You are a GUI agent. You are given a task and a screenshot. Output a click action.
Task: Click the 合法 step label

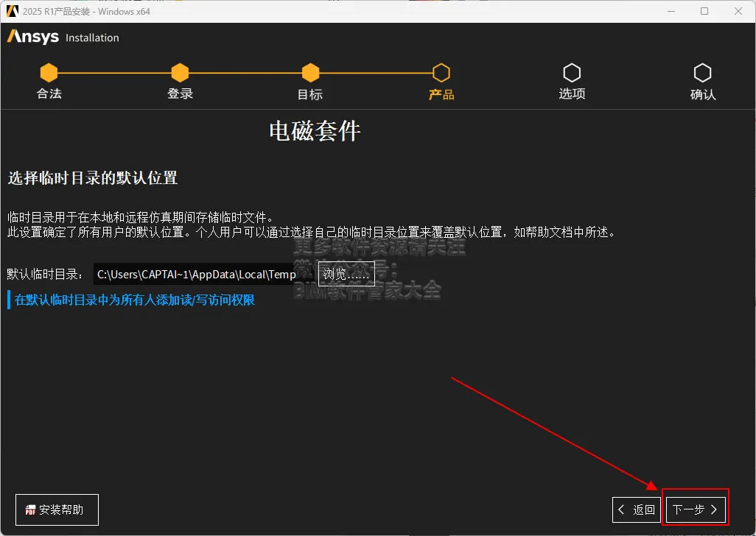49,94
